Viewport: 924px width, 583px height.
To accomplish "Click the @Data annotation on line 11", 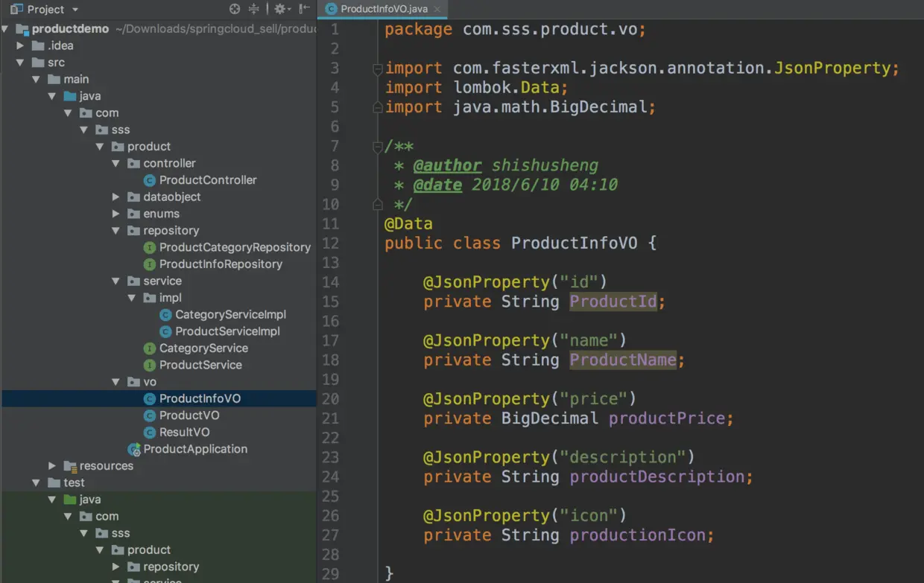I will (x=408, y=223).
